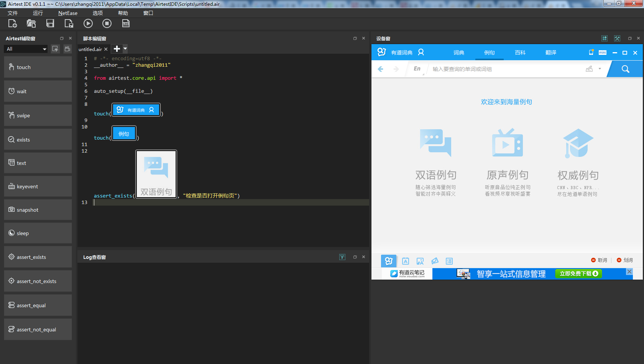Click the Youdao notification icon
This screenshot has width=644, height=364.
coord(591,52)
